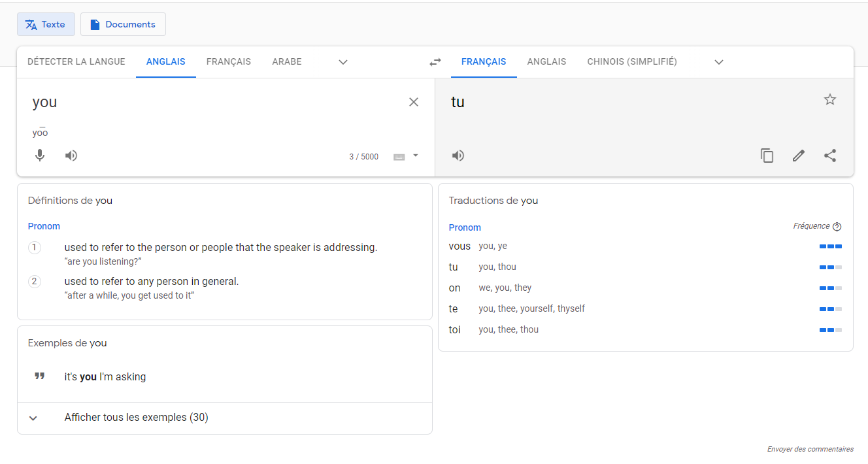Screen dimensions: 868x464
Task: Listen to the French translation 'tu'
Action: pos(458,156)
